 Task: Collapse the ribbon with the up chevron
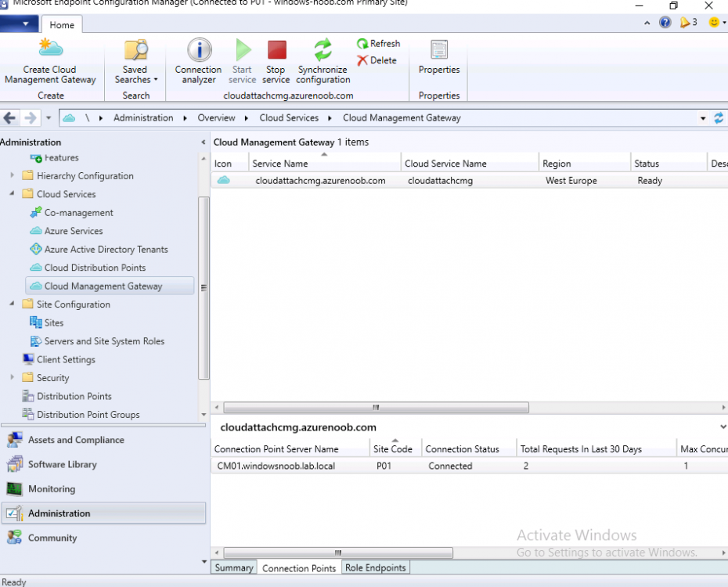coord(647,23)
